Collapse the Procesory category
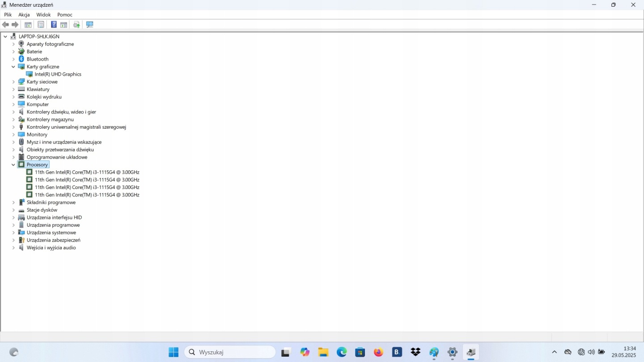The image size is (644, 362). pyautogui.click(x=13, y=164)
